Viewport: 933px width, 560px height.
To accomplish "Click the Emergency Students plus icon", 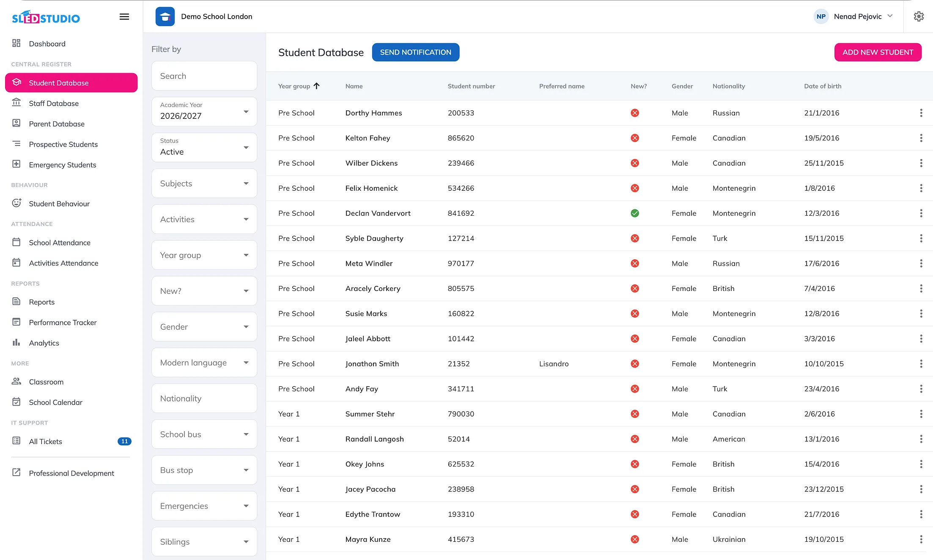I will (x=16, y=164).
